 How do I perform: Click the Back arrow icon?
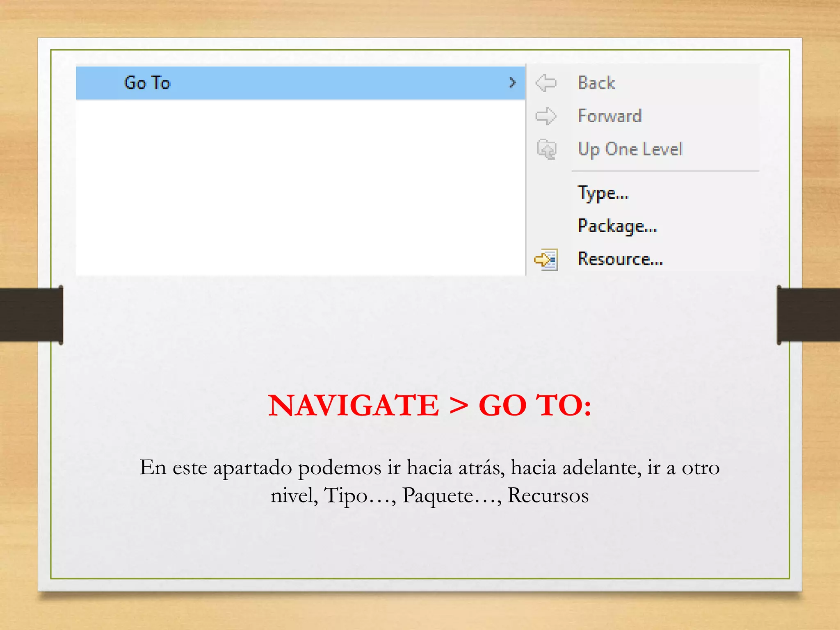click(546, 83)
